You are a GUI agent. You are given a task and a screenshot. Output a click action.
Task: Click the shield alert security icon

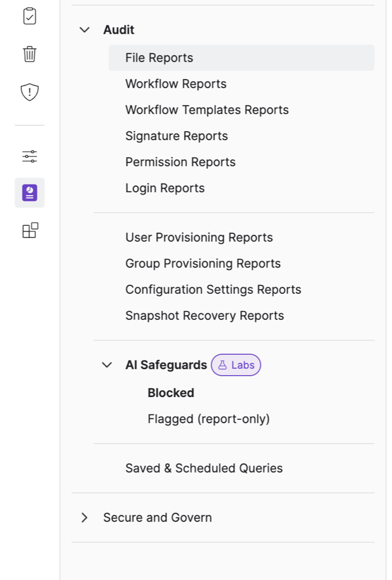[30, 92]
